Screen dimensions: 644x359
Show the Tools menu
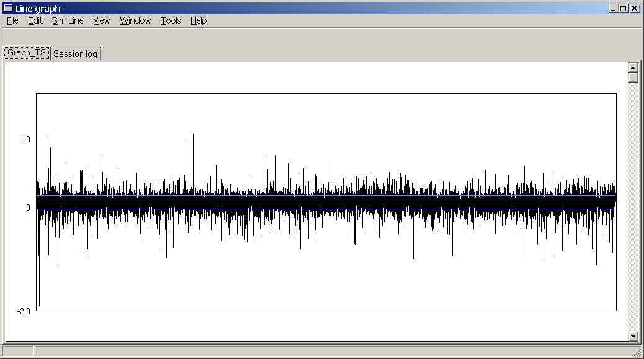pos(171,20)
